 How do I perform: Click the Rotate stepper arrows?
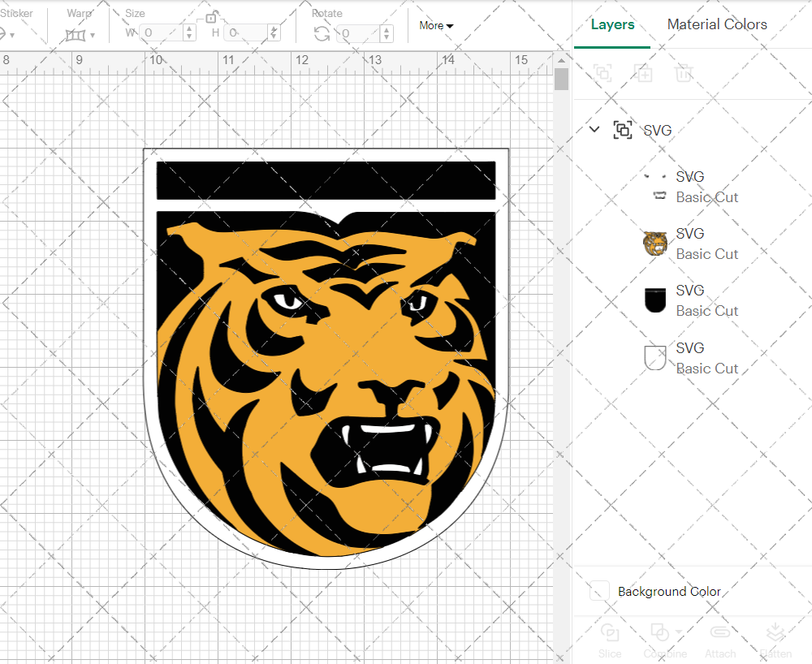pos(387,33)
